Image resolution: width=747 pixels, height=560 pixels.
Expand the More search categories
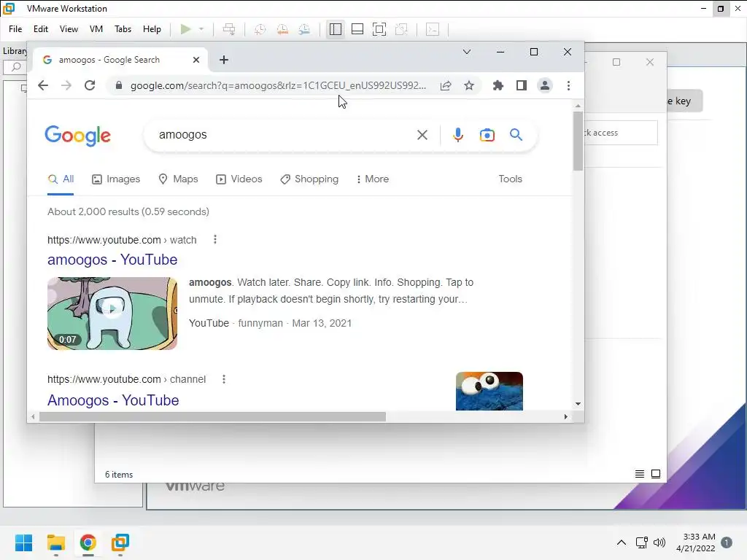tap(373, 179)
